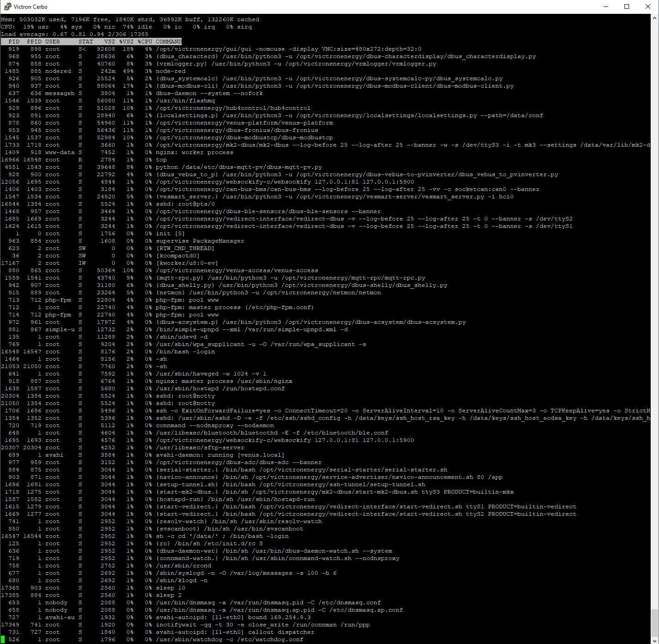The image size is (659, 644).
Task: Click the mqtt-rpc.py process row
Action: click(x=213, y=278)
